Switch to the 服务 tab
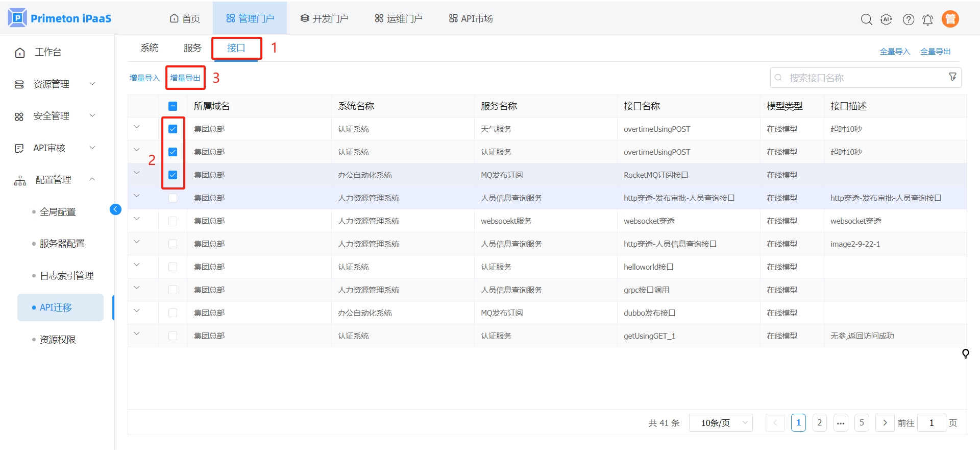 tap(192, 48)
